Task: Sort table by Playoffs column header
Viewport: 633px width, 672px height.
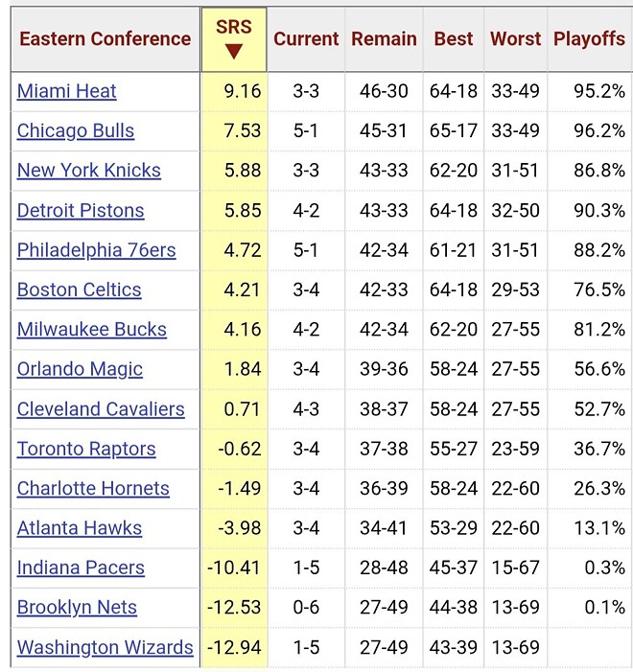Action: (x=589, y=39)
